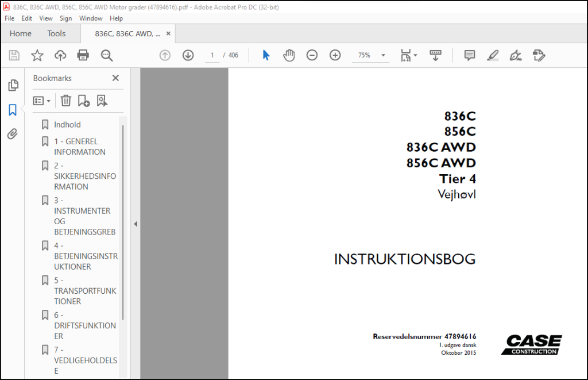
Task: Click the 856C AWD model text
Action: [441, 163]
